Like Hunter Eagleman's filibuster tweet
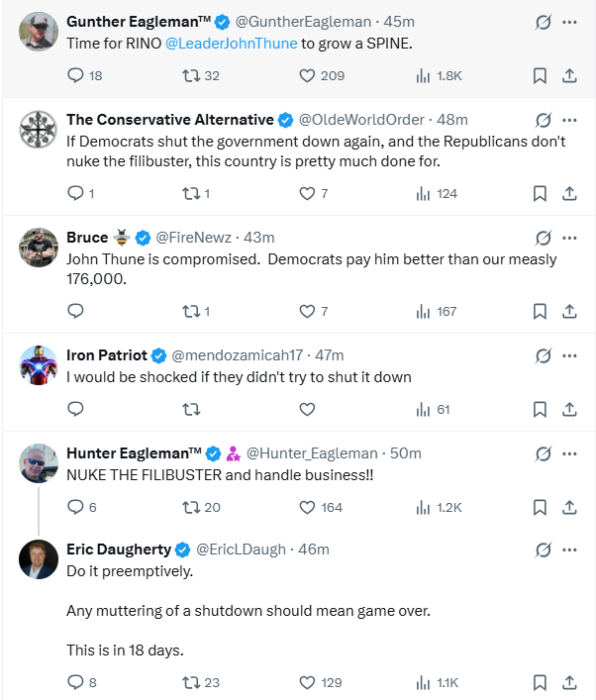 click(307, 507)
